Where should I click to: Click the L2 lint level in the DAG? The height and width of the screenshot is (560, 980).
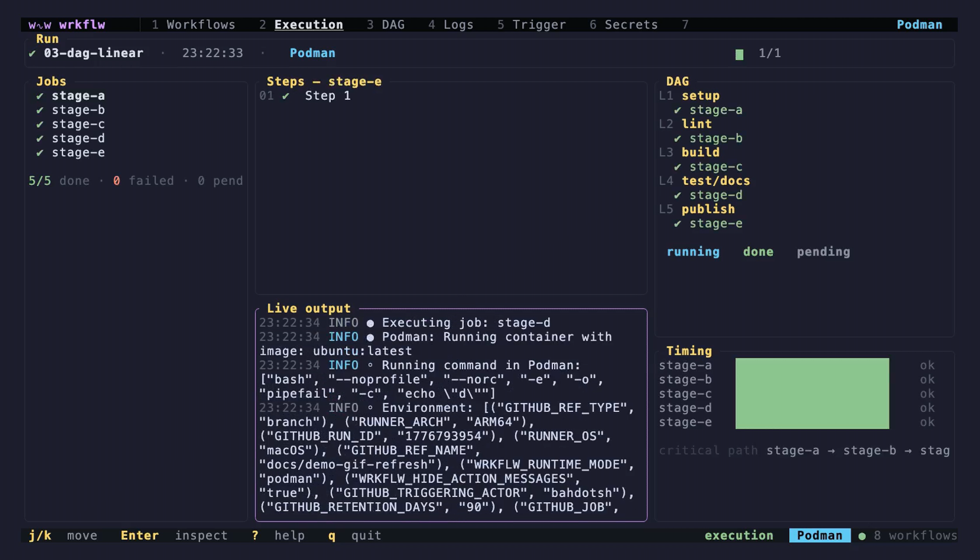tap(685, 124)
